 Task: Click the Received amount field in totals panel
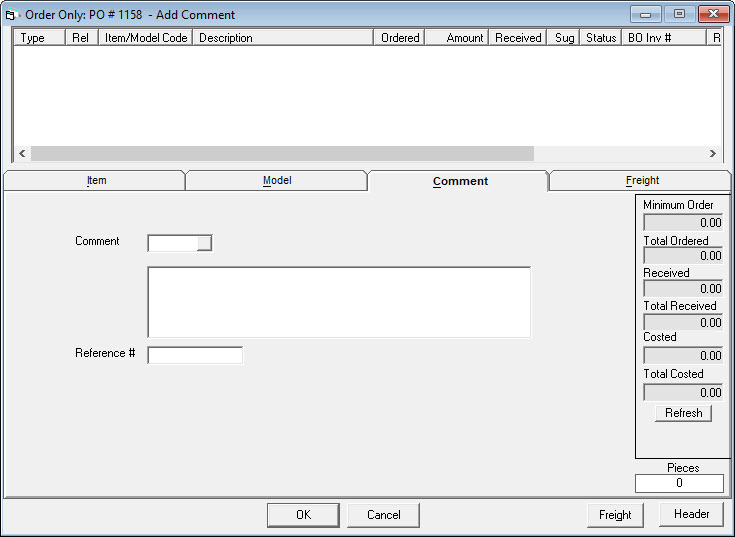(683, 289)
